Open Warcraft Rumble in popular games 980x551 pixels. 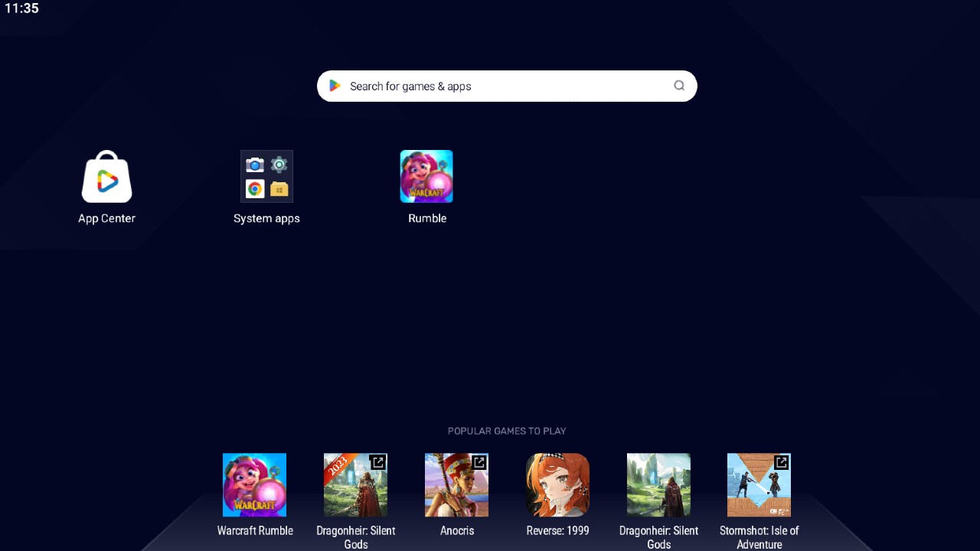click(254, 484)
